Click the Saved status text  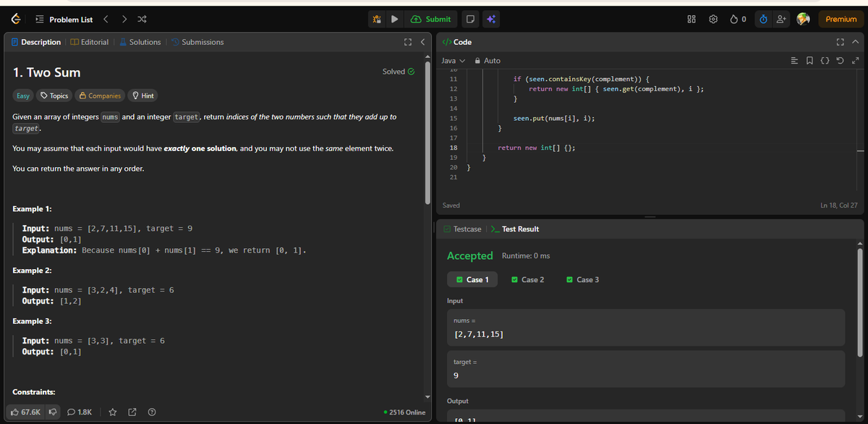pyautogui.click(x=451, y=205)
